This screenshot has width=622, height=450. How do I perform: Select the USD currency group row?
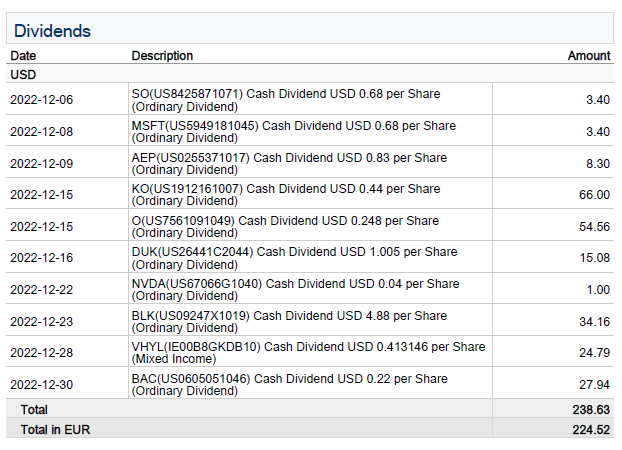(x=24, y=74)
